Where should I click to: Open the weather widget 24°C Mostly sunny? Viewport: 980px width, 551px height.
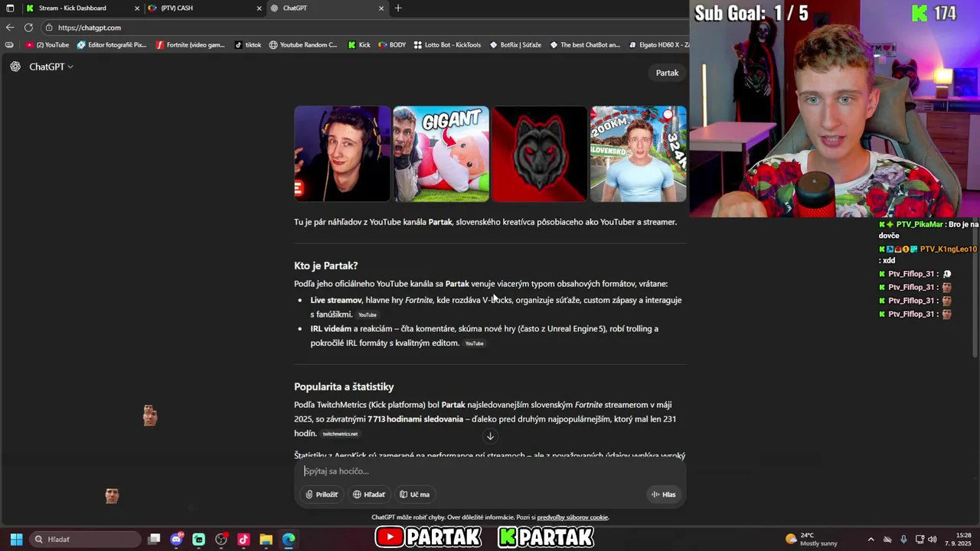point(812,540)
